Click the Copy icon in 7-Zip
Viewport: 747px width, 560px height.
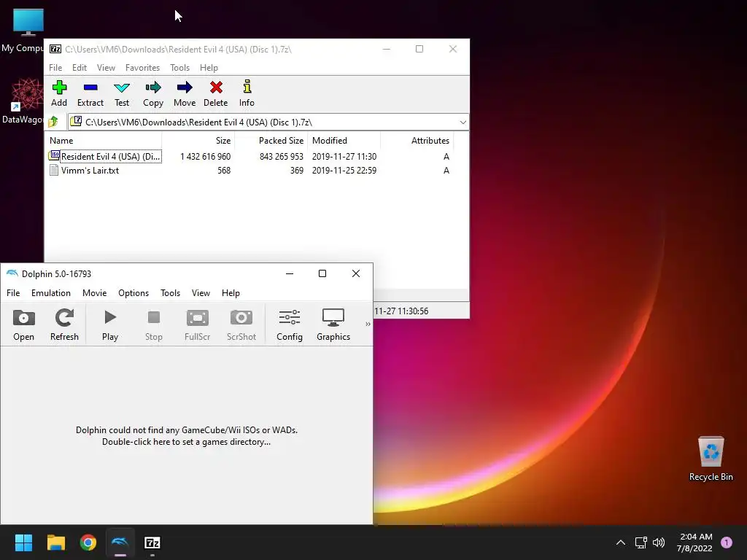tap(153, 94)
